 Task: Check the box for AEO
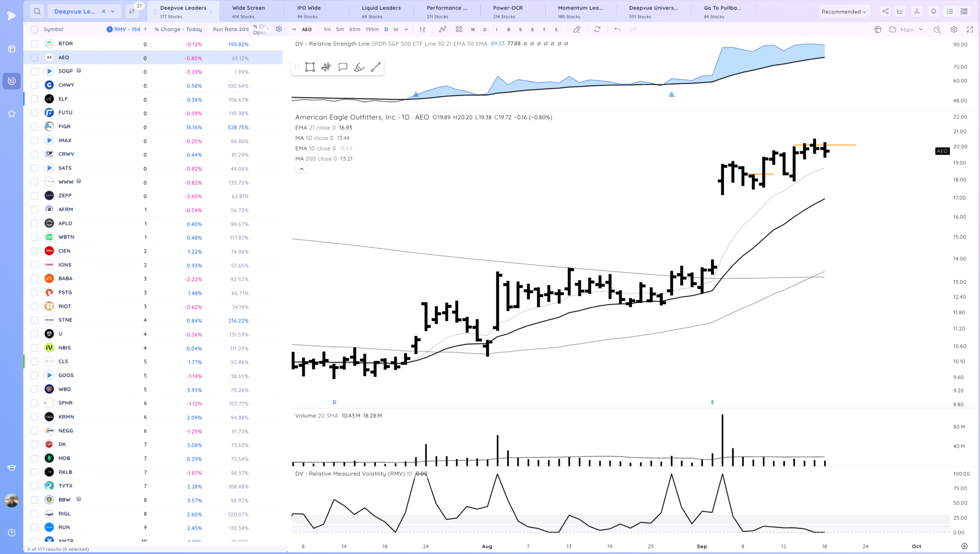tap(34, 57)
